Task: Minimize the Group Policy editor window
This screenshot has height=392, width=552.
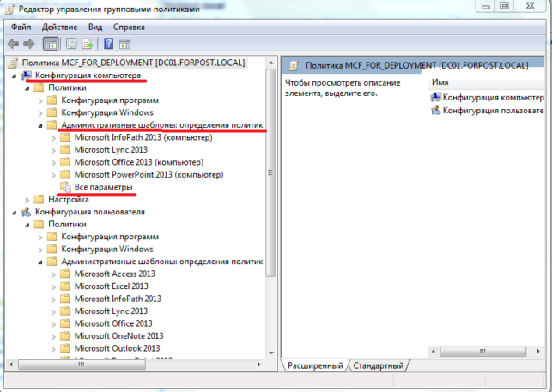Action: click(x=486, y=6)
